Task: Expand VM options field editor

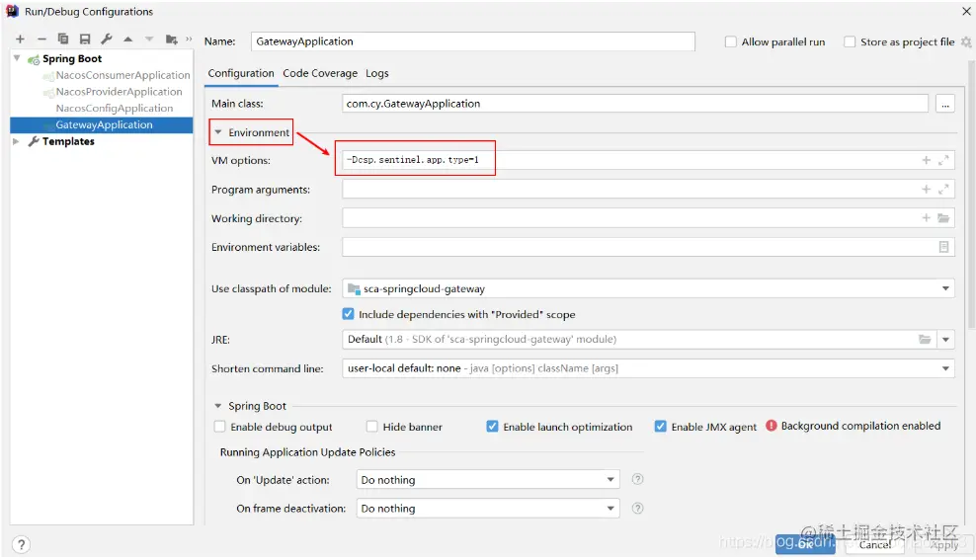Action: (943, 161)
